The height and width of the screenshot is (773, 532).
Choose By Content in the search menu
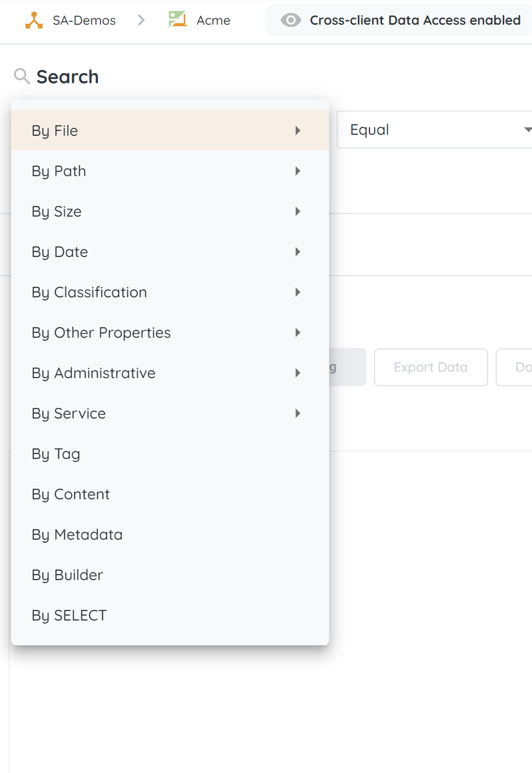point(71,494)
